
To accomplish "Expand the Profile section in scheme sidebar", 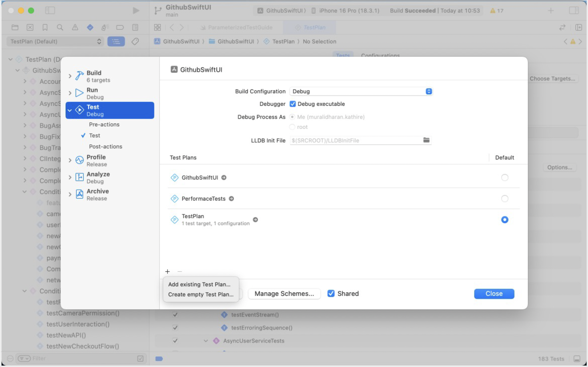I will coord(70,160).
